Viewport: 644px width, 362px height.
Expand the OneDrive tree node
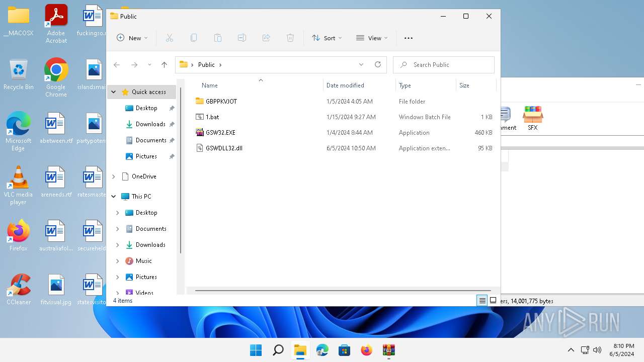[x=114, y=176]
